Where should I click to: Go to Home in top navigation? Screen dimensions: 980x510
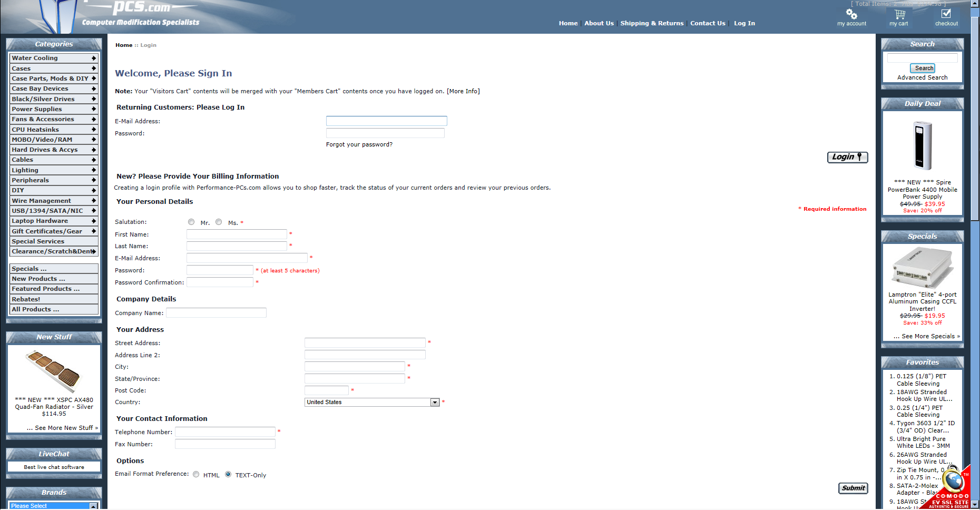(x=568, y=23)
